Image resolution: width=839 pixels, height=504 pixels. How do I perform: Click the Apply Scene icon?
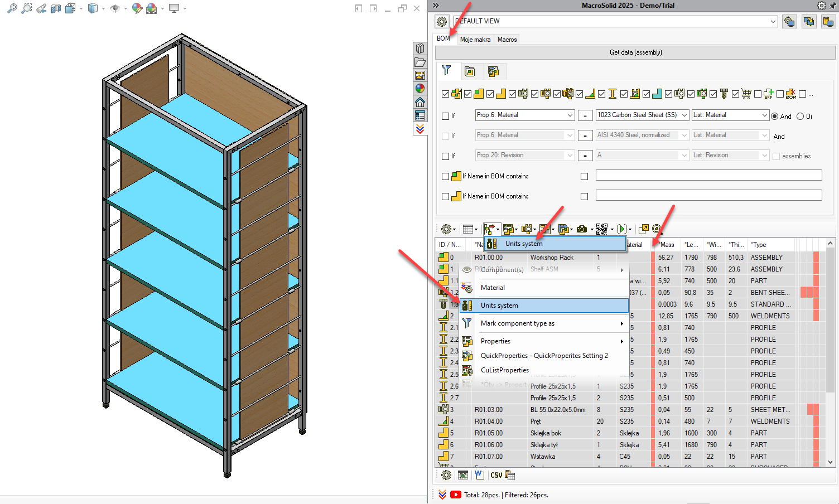coord(152,8)
